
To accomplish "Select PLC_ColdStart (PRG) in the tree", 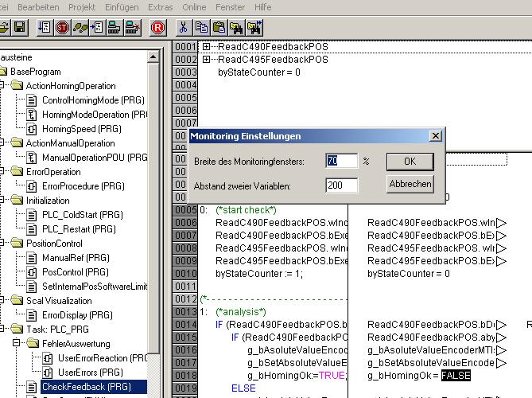I will point(82,215).
